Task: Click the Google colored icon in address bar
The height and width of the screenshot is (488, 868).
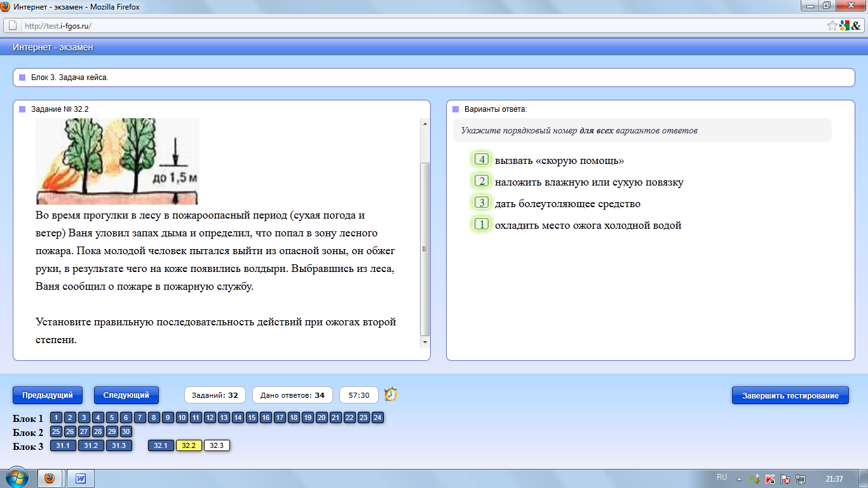Action: [x=844, y=25]
